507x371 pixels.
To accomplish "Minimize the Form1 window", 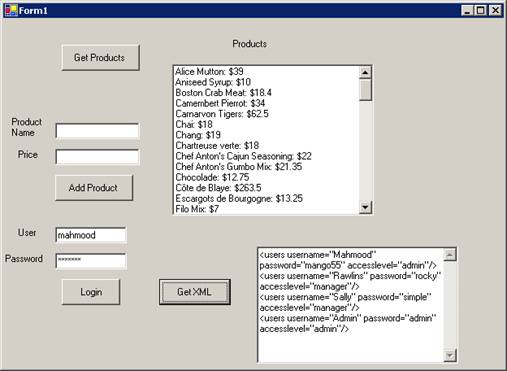I will pyautogui.click(x=467, y=11).
